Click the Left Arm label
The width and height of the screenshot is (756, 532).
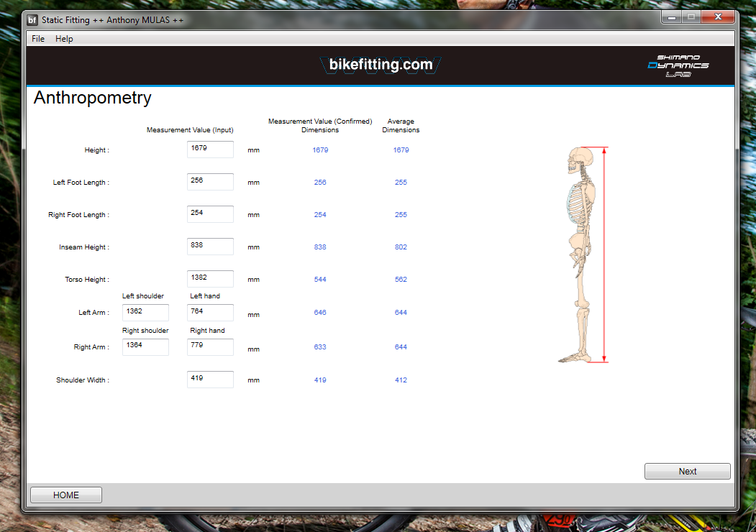(x=94, y=312)
